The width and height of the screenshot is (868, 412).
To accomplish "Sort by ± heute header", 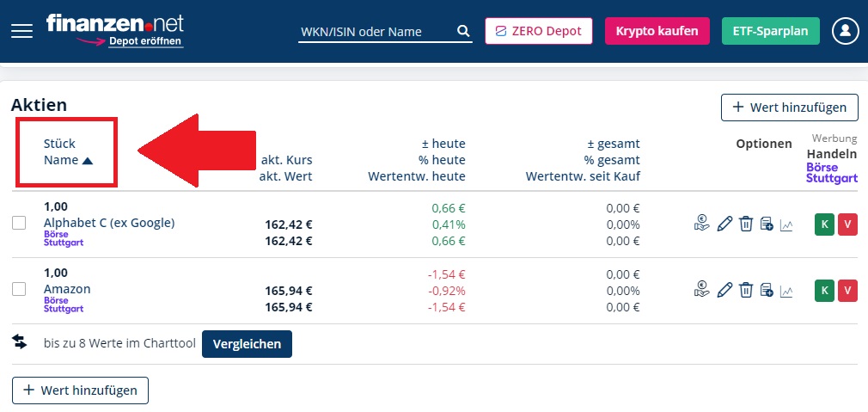I will pos(443,144).
